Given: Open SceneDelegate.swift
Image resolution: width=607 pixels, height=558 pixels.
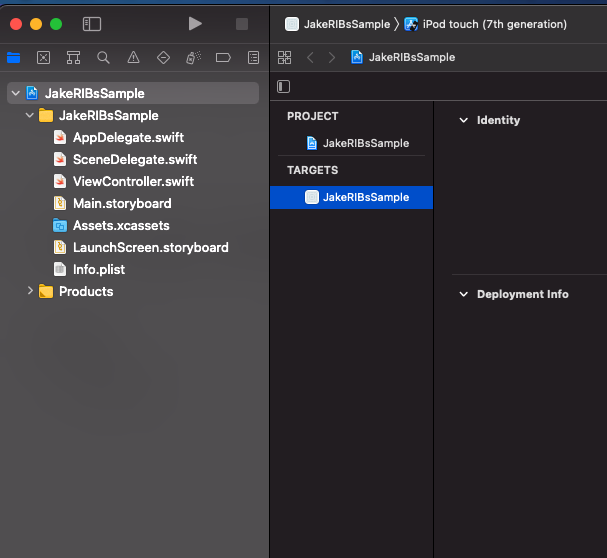Looking at the screenshot, I should click(x=135, y=160).
